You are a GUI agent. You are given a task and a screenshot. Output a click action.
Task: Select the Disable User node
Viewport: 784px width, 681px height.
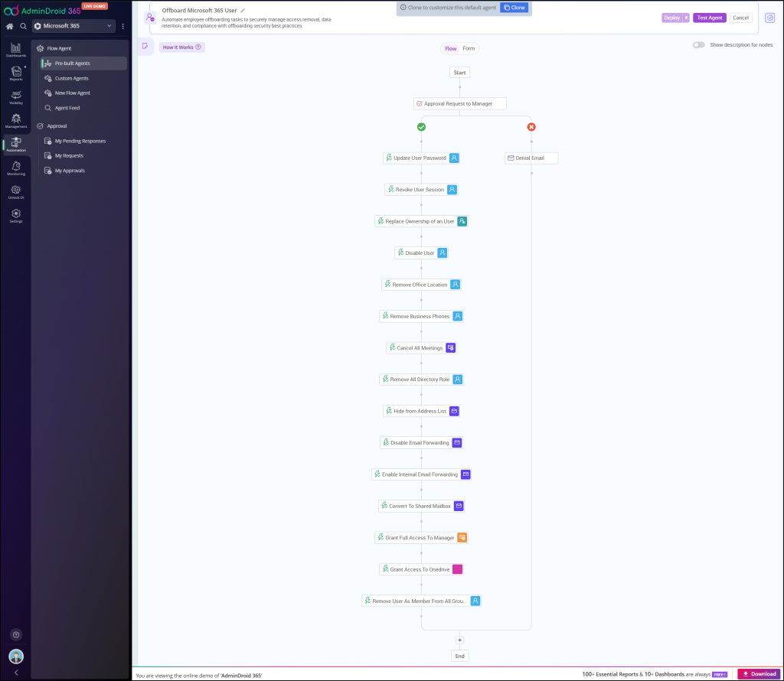(422, 253)
